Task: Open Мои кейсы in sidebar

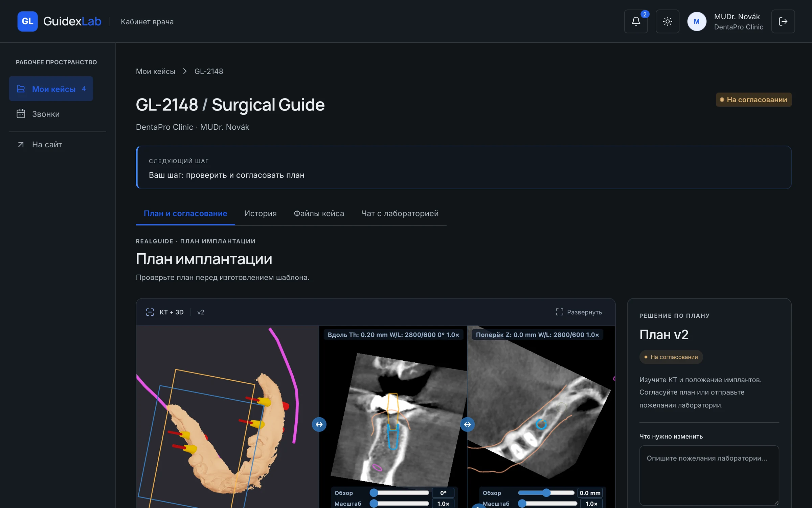Action: [x=51, y=89]
